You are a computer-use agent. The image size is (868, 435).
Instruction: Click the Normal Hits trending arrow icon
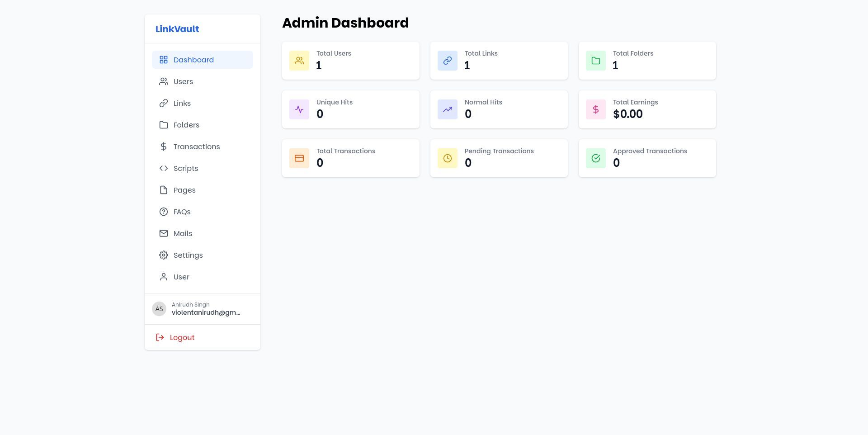(x=448, y=109)
